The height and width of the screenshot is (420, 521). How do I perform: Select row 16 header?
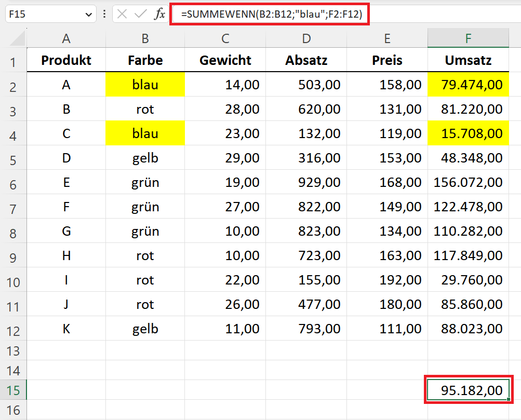[14, 410]
